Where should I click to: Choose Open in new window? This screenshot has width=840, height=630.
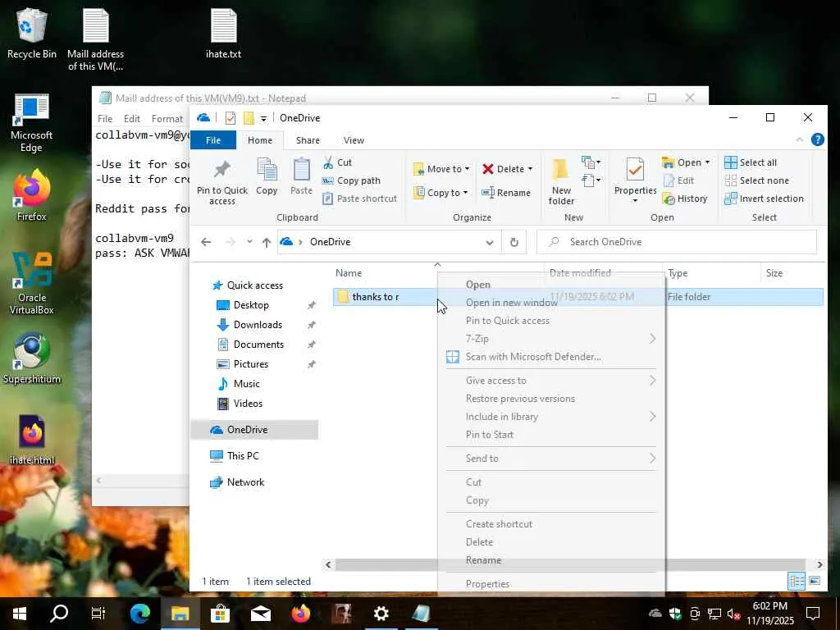click(550, 303)
